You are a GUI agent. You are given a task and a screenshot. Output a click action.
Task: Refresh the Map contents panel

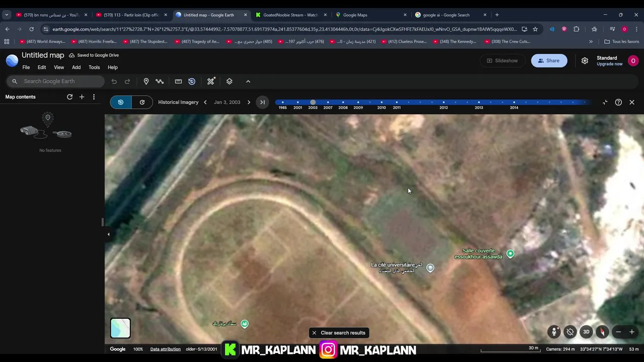[69, 97]
